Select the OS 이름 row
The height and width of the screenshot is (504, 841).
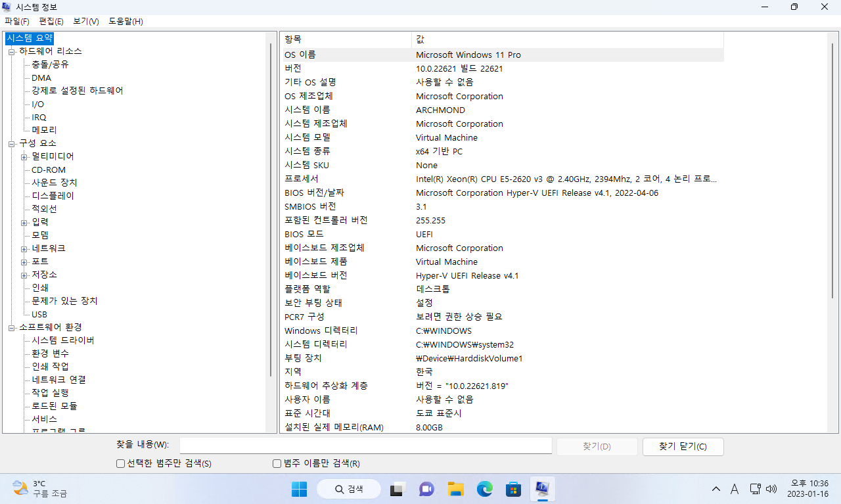click(x=503, y=55)
